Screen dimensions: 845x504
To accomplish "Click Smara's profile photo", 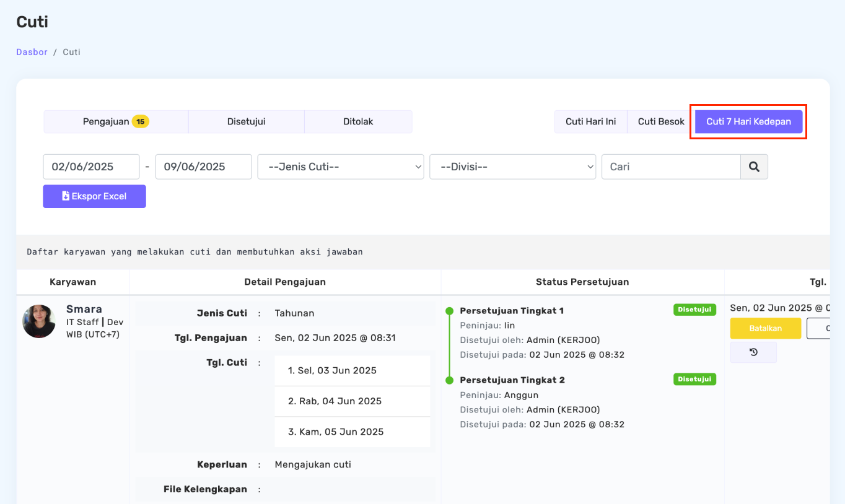I will click(x=39, y=321).
